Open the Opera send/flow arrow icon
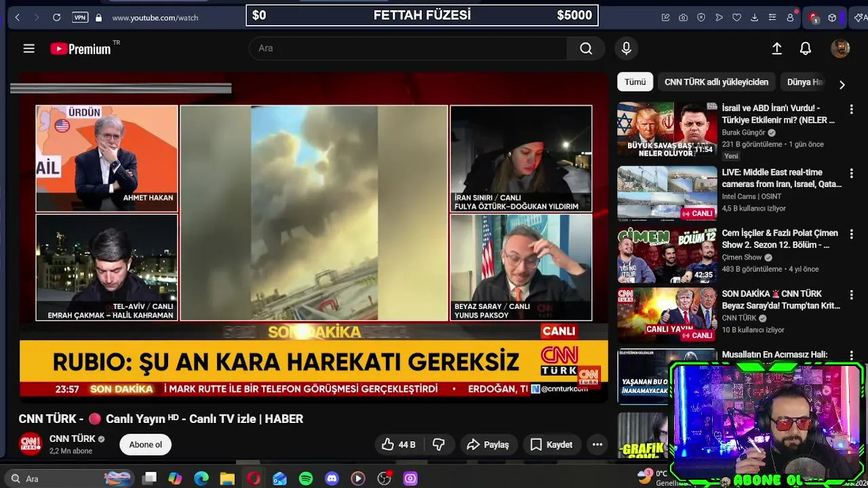 click(x=719, y=18)
